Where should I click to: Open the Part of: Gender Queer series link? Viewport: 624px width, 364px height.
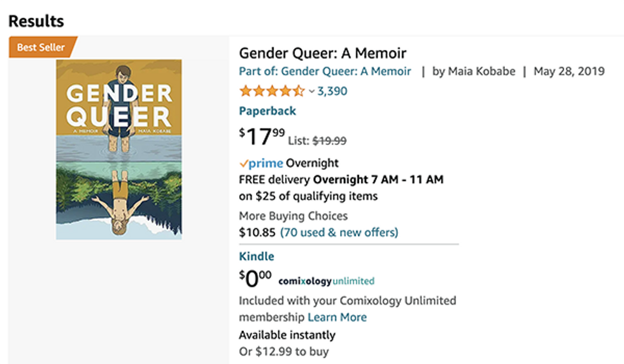point(325,71)
